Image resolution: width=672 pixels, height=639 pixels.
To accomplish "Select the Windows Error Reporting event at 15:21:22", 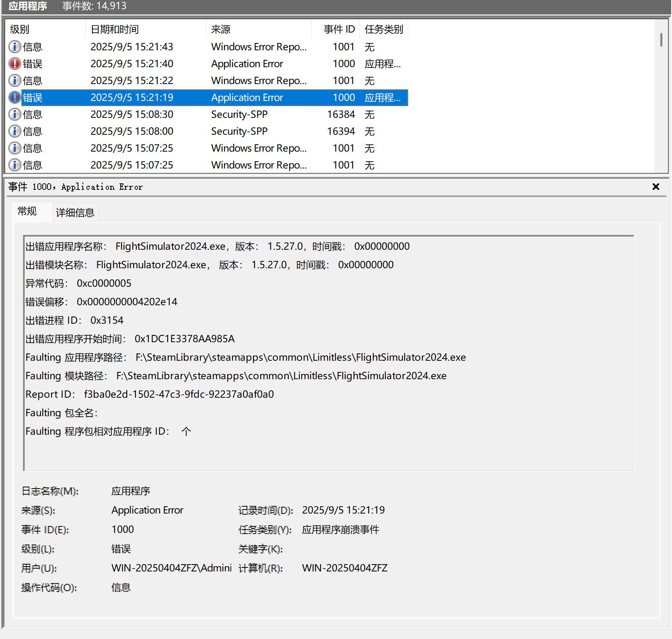I will 258,81.
